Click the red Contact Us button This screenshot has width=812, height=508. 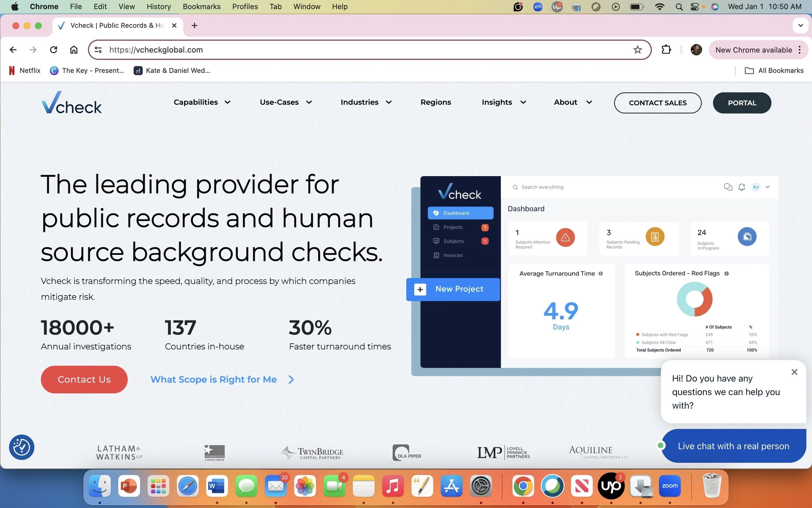pyautogui.click(x=84, y=379)
